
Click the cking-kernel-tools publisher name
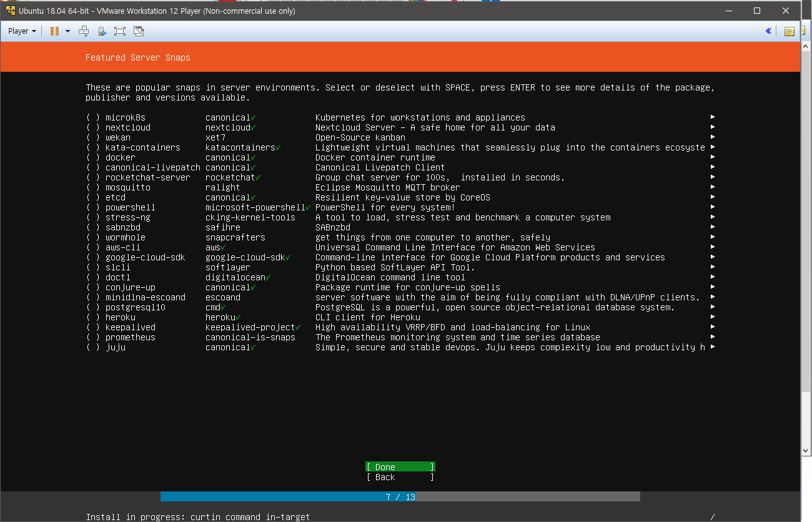tap(250, 217)
